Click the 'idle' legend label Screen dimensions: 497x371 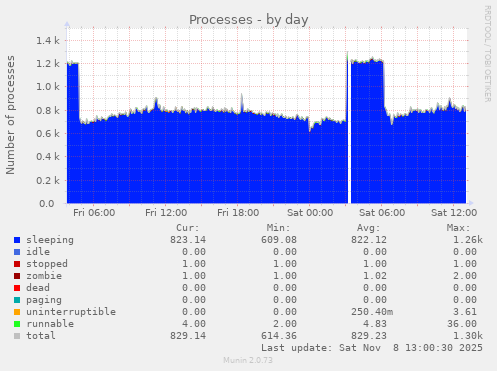(38, 252)
